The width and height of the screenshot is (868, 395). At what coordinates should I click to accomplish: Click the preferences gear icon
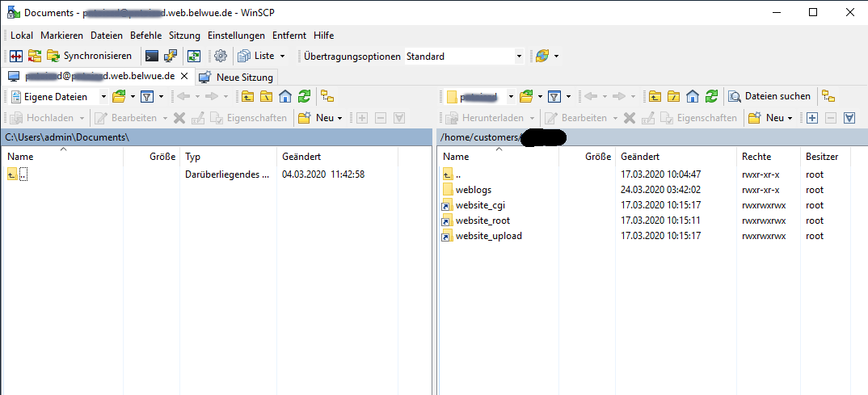[x=220, y=56]
